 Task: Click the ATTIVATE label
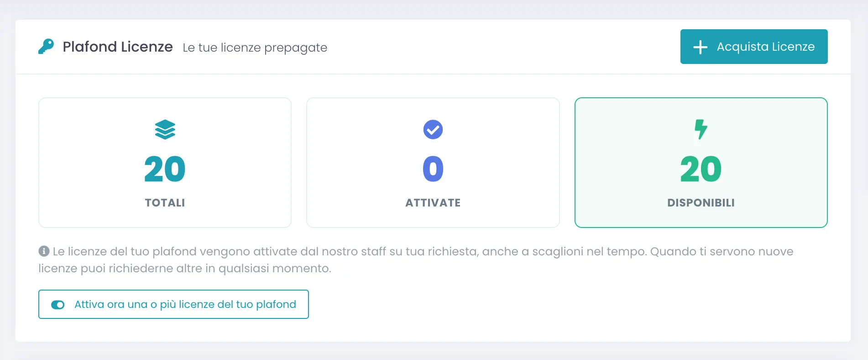(x=433, y=203)
